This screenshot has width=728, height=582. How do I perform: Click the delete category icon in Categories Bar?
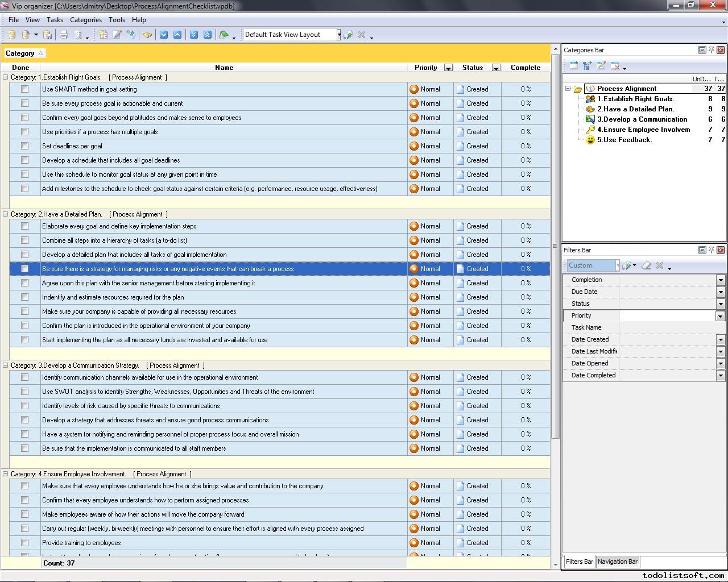pos(615,66)
